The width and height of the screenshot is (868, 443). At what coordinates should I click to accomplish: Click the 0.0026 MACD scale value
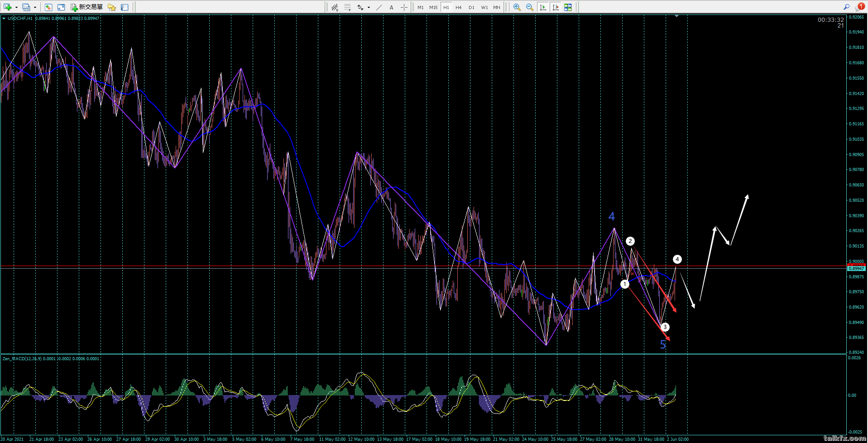[x=854, y=358]
